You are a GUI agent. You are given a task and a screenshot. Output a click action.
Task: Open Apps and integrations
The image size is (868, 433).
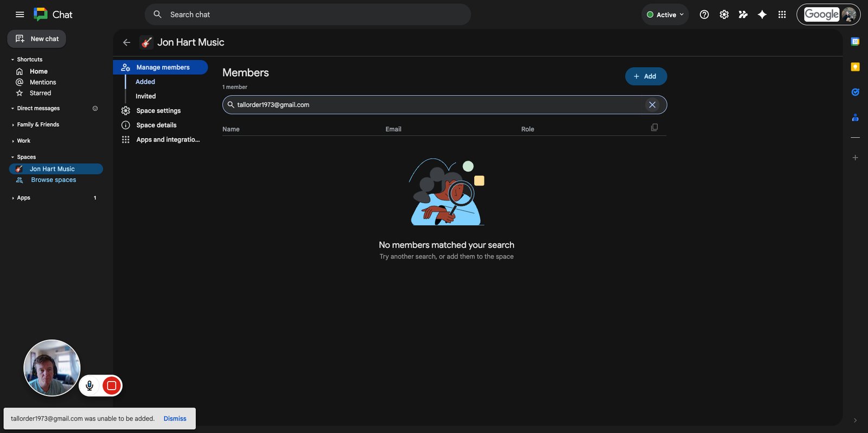160,140
